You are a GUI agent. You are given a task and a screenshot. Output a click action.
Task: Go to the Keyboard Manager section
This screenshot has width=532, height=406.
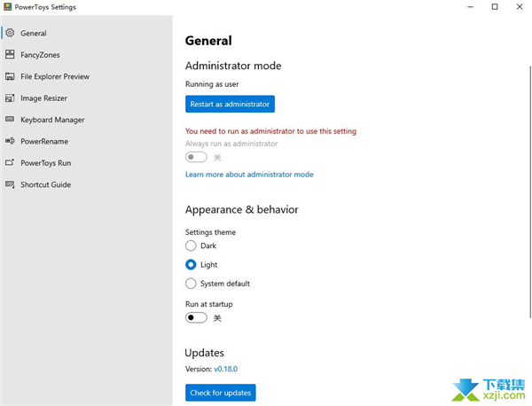click(52, 120)
